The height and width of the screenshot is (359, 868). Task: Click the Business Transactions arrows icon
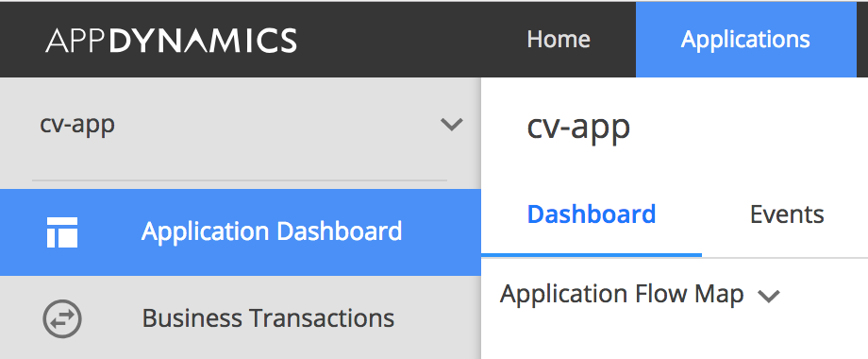tap(62, 319)
